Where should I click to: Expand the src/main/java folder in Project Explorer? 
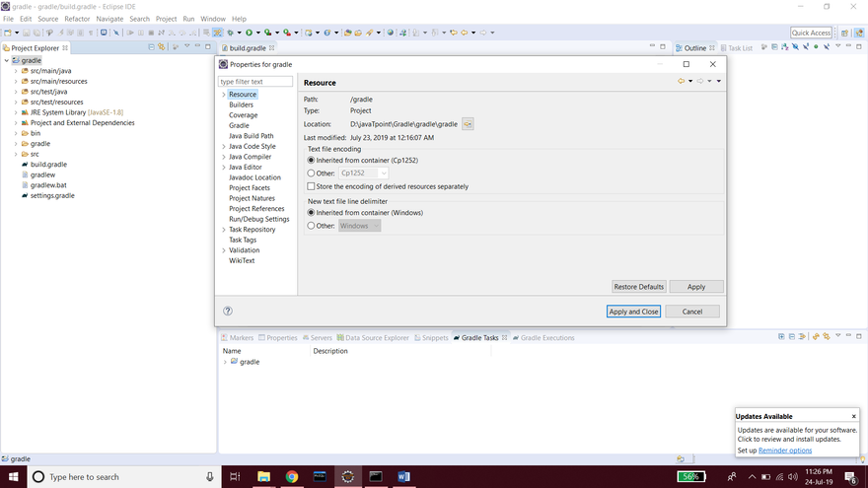(16, 71)
